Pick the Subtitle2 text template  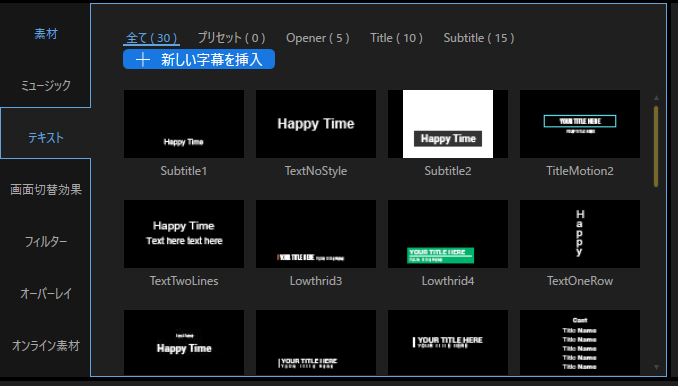pyautogui.click(x=448, y=124)
